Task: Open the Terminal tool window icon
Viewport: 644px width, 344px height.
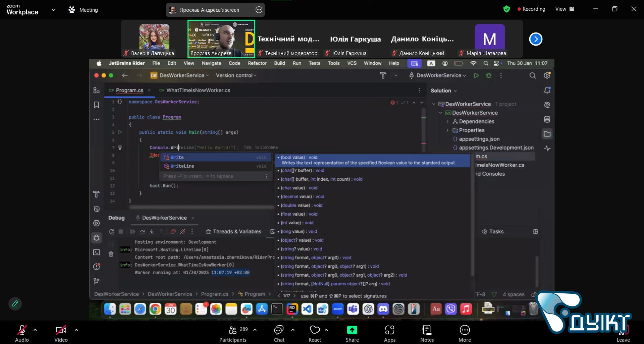Action: (x=97, y=252)
